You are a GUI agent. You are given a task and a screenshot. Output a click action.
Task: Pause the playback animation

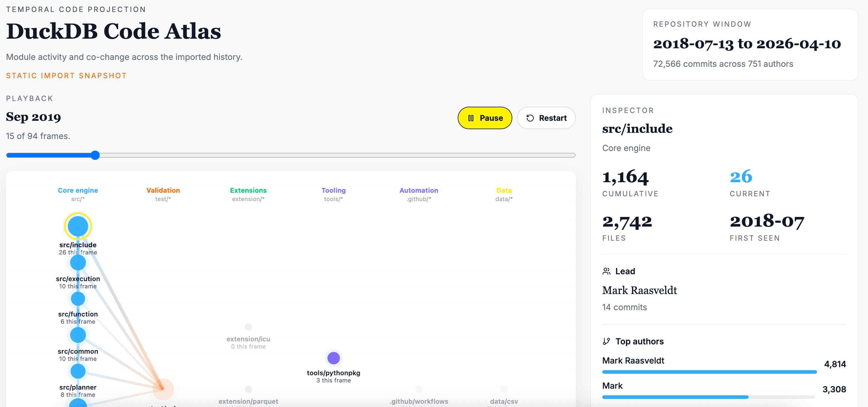coord(485,118)
